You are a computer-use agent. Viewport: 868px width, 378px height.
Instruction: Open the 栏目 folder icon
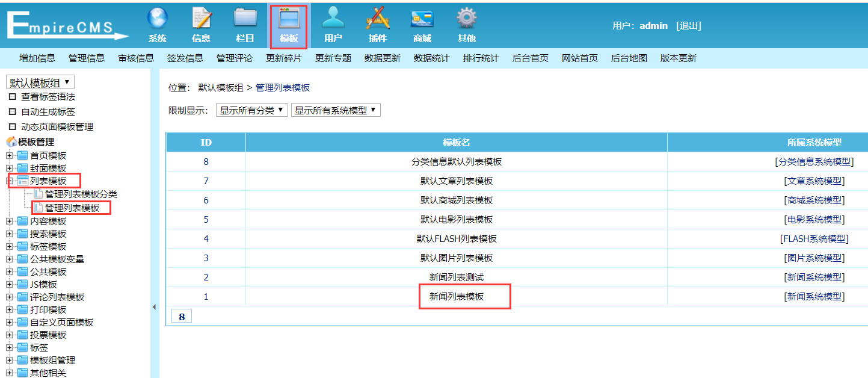[245, 18]
